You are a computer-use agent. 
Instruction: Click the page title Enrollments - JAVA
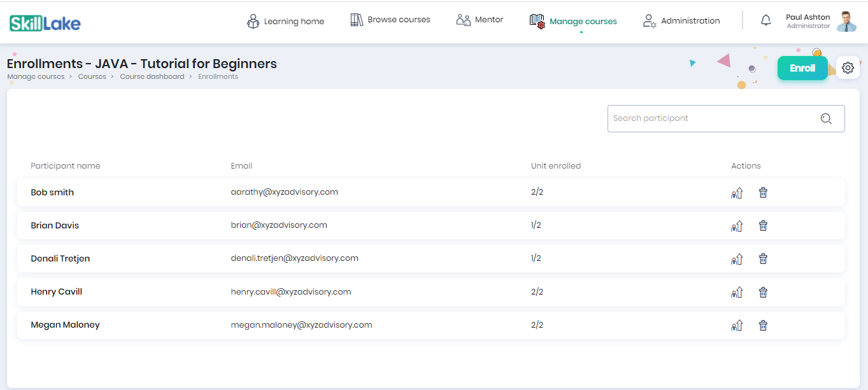click(142, 64)
